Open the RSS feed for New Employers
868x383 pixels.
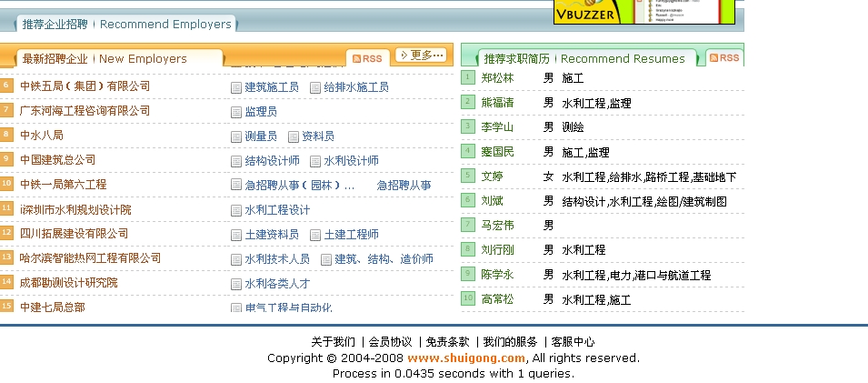[367, 59]
